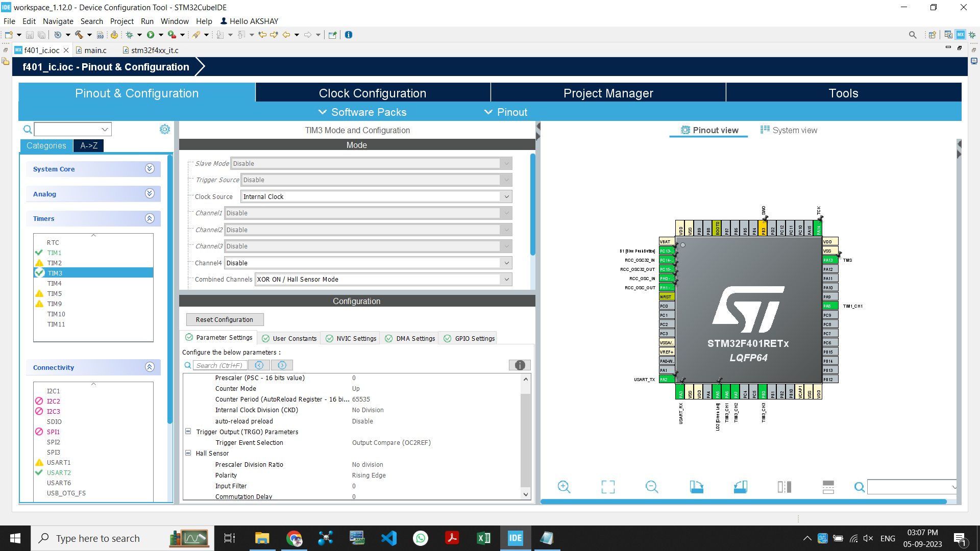Expand the Software Packs section

[369, 112]
